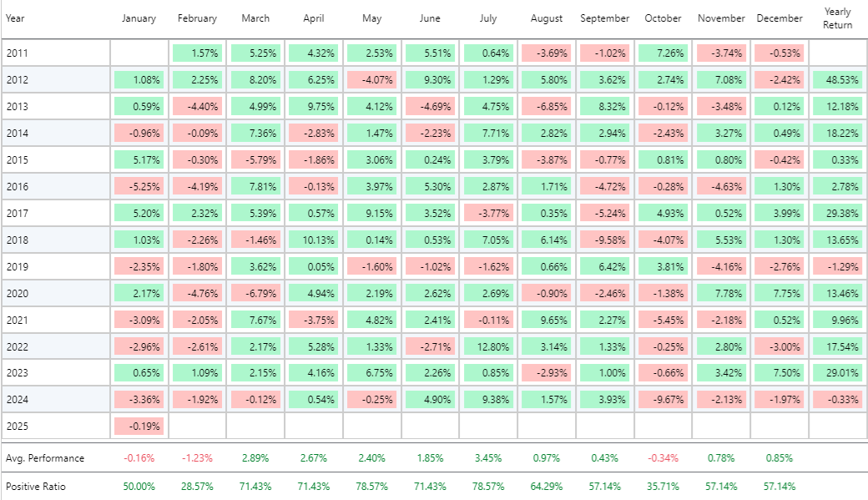Click the 2025 row label
The width and height of the screenshot is (868, 500).
[17, 426]
